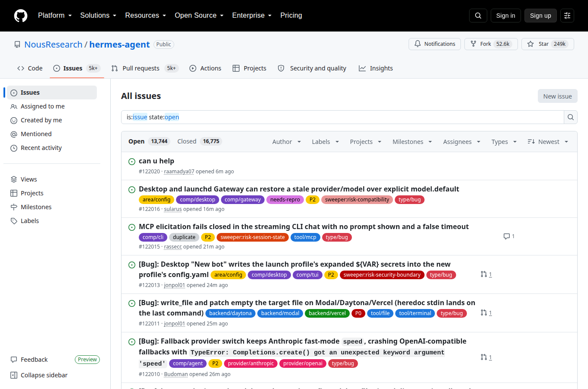Open the linked pull request for issue #122011
This screenshot has height=389, width=588.
(486, 313)
